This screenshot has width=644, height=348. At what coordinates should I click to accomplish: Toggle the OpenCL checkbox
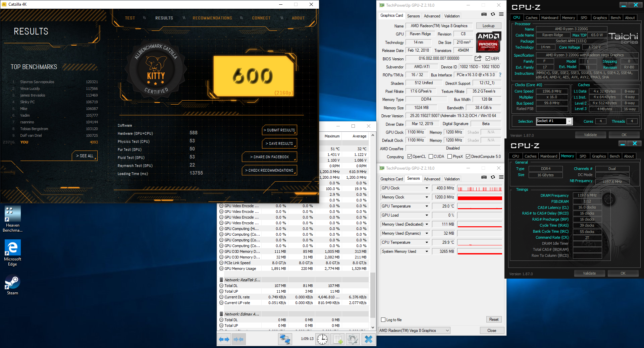pyautogui.click(x=410, y=157)
